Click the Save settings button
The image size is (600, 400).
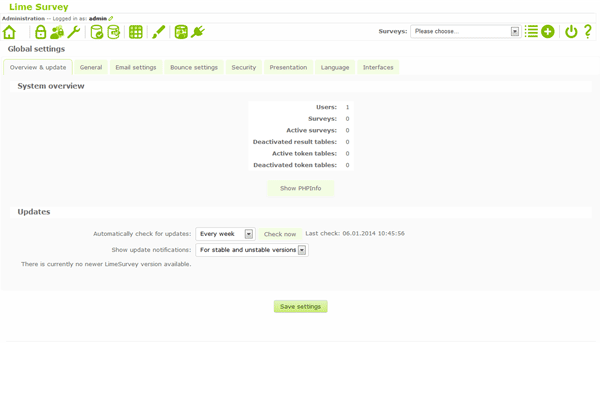(x=300, y=307)
